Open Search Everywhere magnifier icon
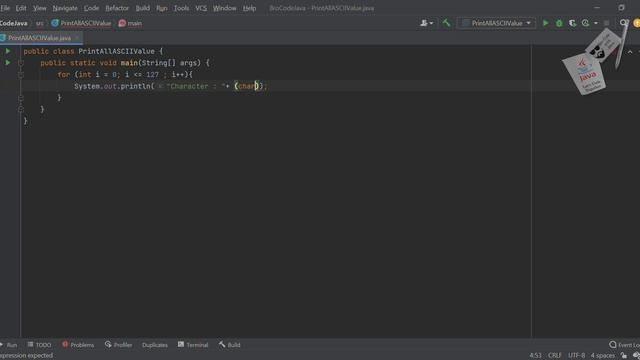 pos(623,23)
